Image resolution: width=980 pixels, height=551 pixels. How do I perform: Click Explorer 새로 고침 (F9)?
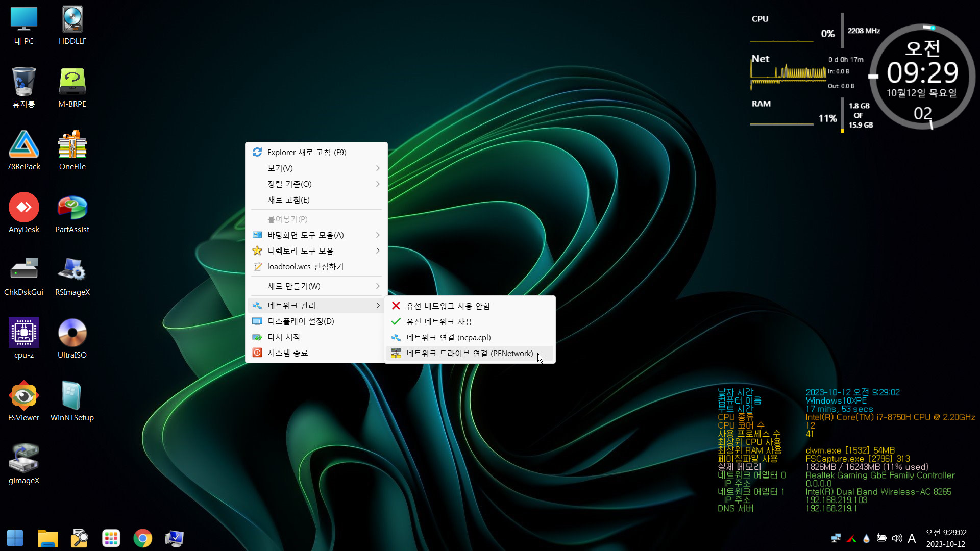(x=316, y=153)
